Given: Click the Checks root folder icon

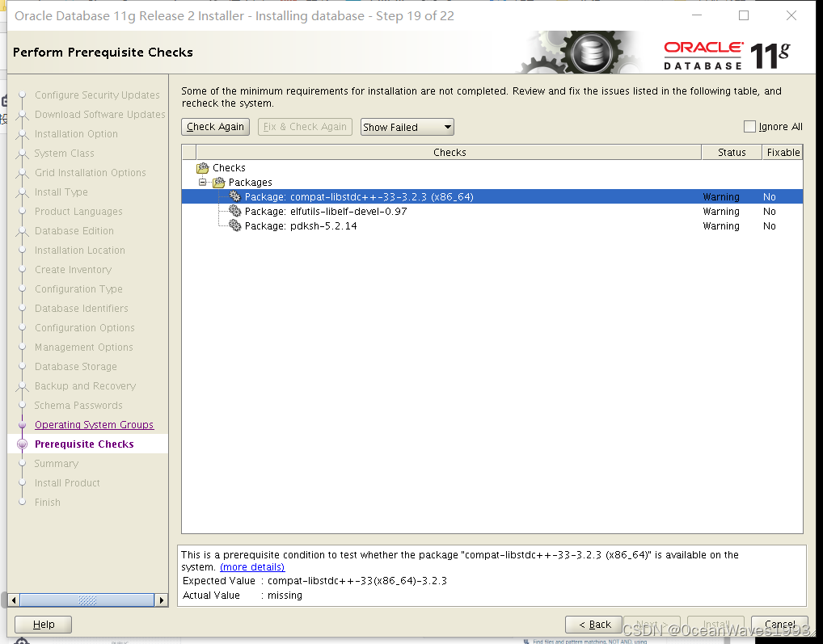Looking at the screenshot, I should 203,168.
